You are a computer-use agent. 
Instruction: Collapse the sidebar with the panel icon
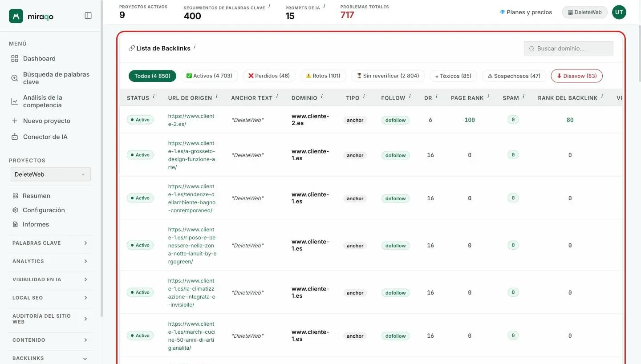[88, 16]
